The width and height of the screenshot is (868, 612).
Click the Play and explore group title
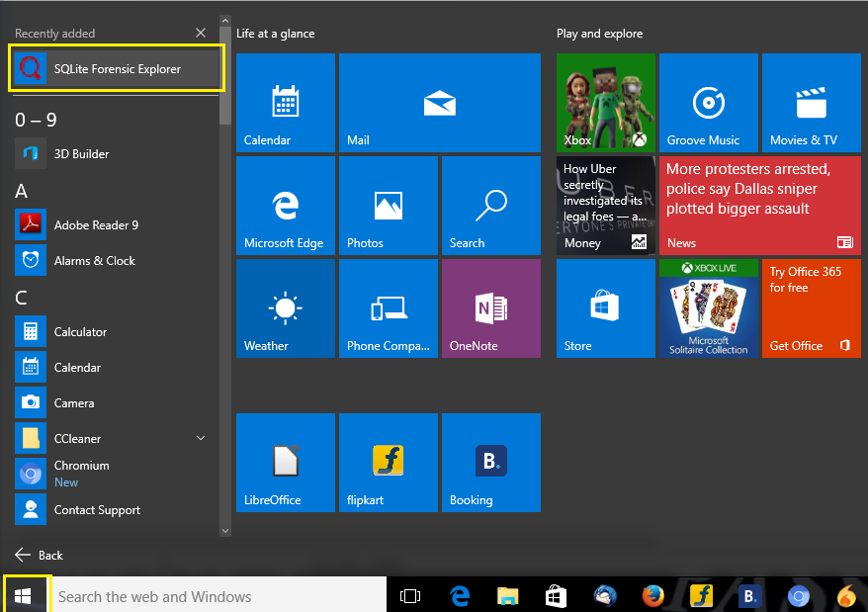point(599,34)
